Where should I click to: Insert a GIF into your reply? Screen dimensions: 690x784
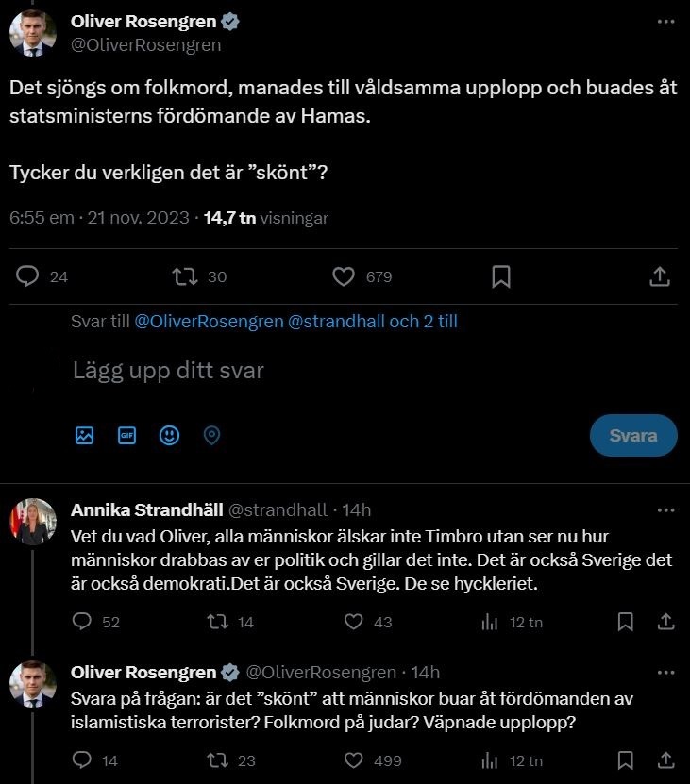(x=127, y=435)
